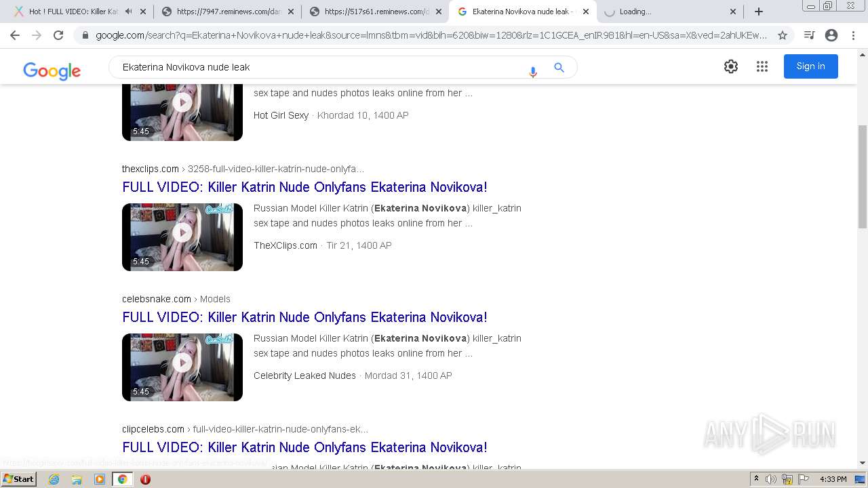
Task: Open the Windows Start menu
Action: coord(18,479)
